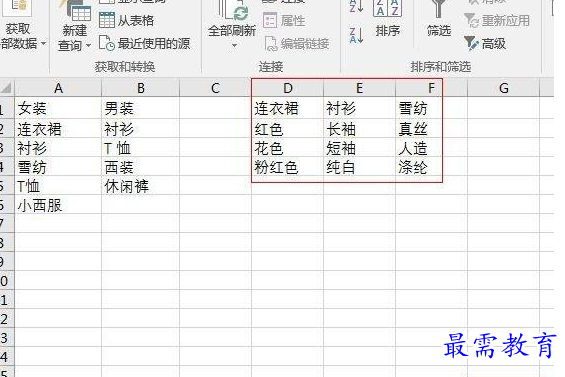565x377 pixels.
Task: Click the 全部刷新 Refresh All icon
Action: pos(233,10)
